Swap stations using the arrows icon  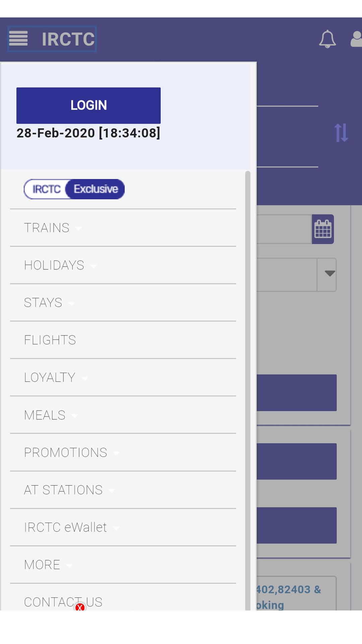point(341,132)
